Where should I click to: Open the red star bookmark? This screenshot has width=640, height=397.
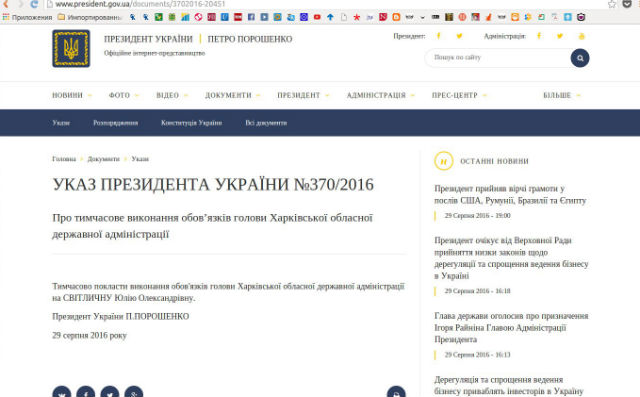(x=357, y=17)
